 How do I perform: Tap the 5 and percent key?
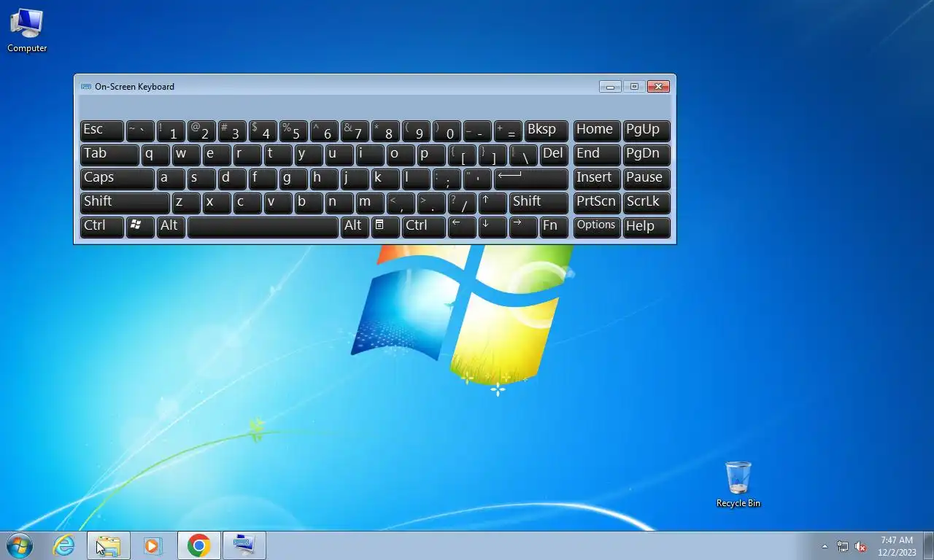click(293, 131)
